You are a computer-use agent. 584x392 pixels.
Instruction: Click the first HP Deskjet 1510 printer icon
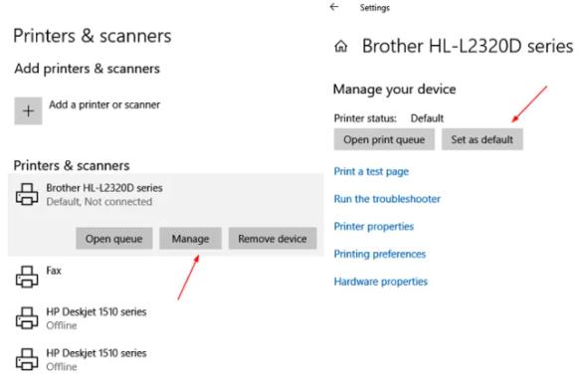pos(27,317)
